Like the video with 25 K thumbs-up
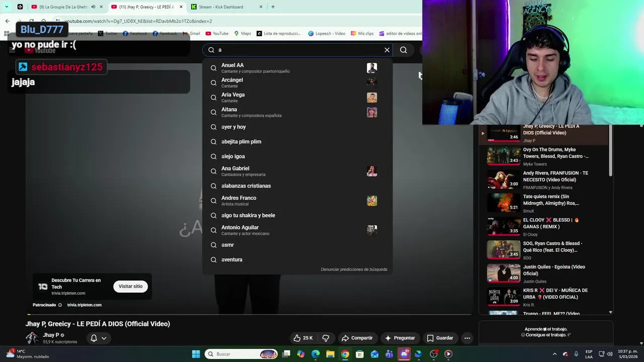 303,338
